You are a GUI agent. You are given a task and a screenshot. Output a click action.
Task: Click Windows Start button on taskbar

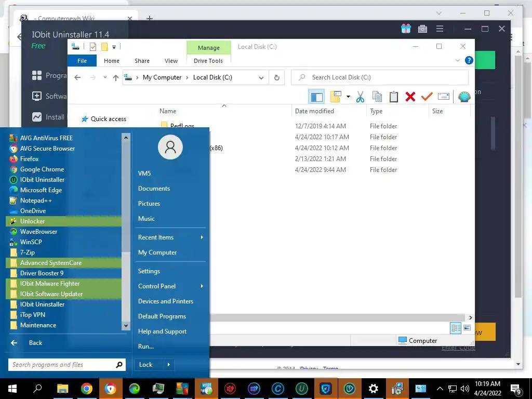[x=12, y=389]
